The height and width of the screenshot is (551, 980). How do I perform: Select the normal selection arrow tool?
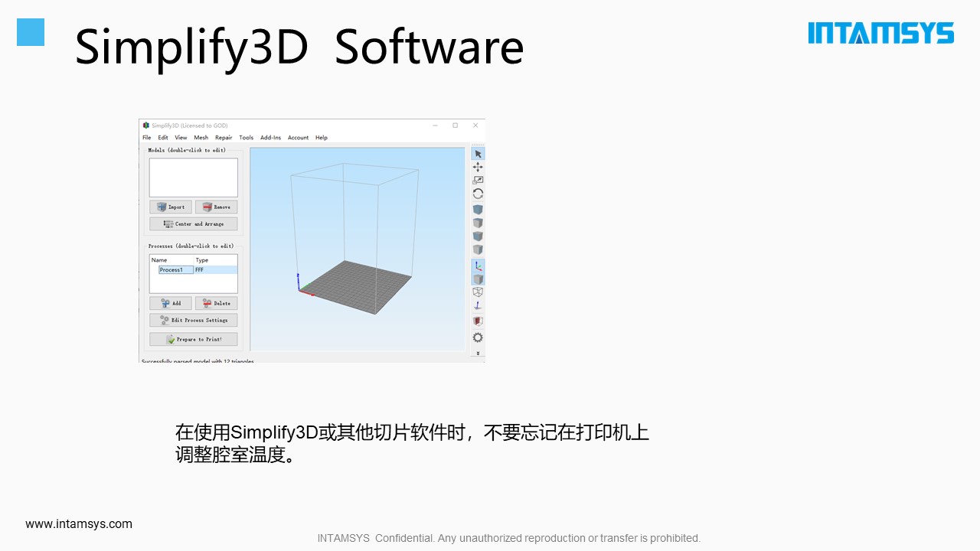coord(478,154)
